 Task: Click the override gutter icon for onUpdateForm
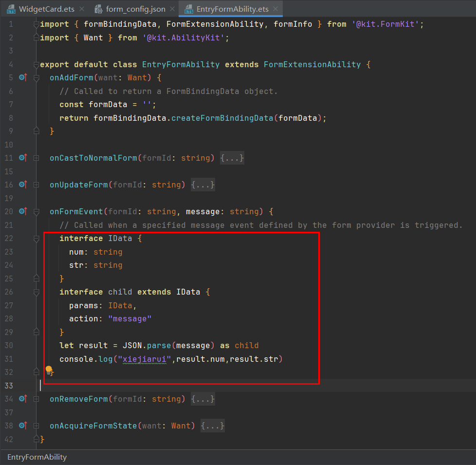[x=23, y=185]
